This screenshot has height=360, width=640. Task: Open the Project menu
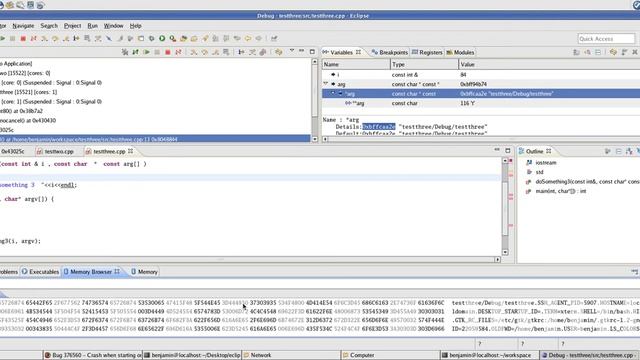pos(72,26)
